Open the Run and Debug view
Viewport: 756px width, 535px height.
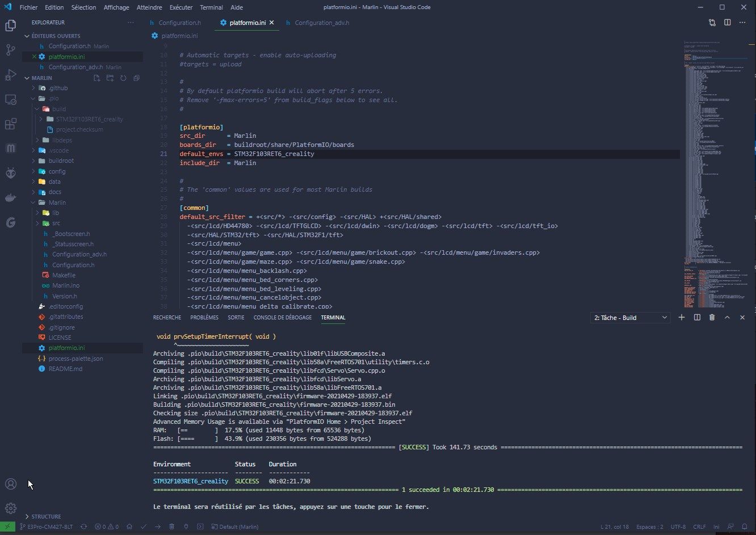coord(10,74)
